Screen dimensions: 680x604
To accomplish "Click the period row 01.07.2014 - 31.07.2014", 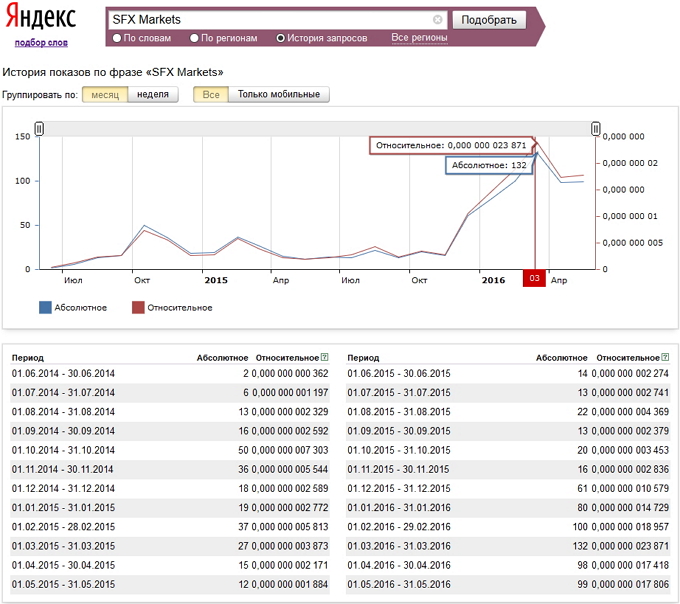I will 170,392.
